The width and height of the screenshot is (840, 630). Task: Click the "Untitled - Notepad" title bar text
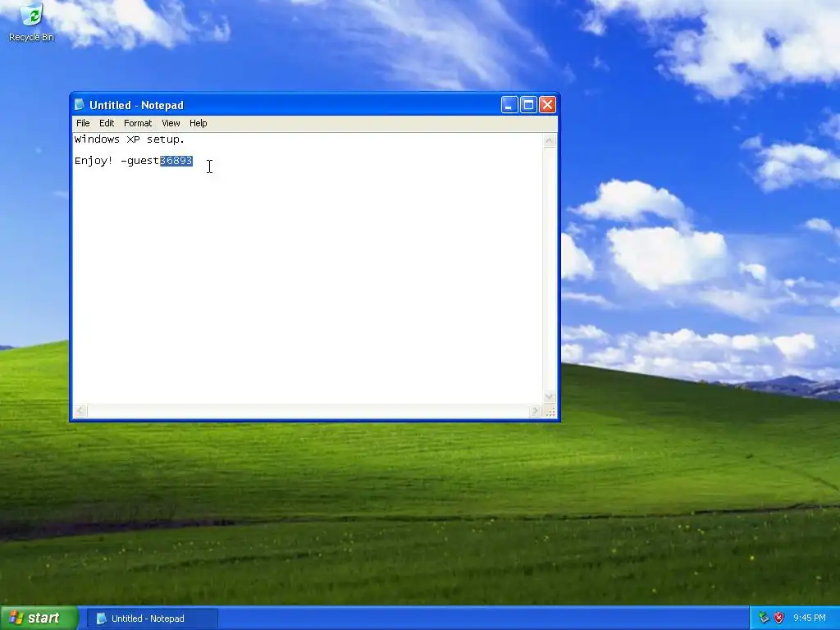tap(136, 105)
